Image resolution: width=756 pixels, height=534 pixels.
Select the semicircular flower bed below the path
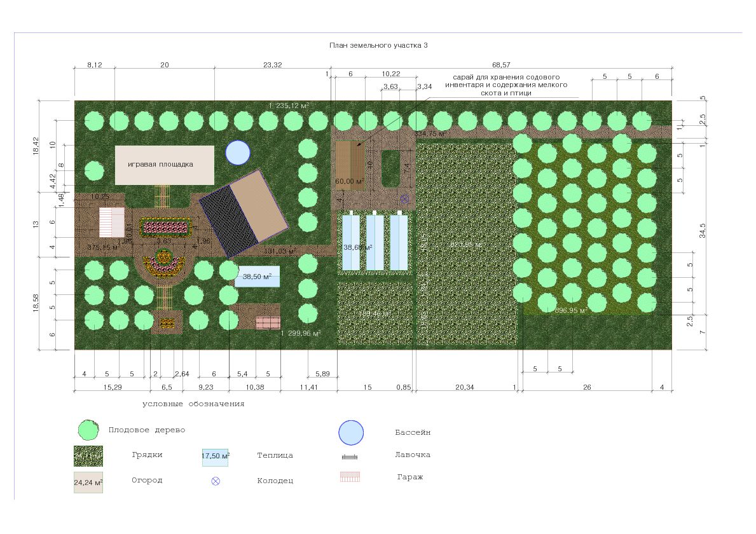[165, 264]
